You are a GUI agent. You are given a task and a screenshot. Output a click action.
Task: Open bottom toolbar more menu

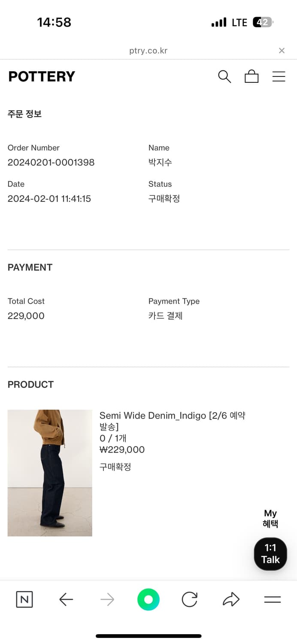point(272,599)
